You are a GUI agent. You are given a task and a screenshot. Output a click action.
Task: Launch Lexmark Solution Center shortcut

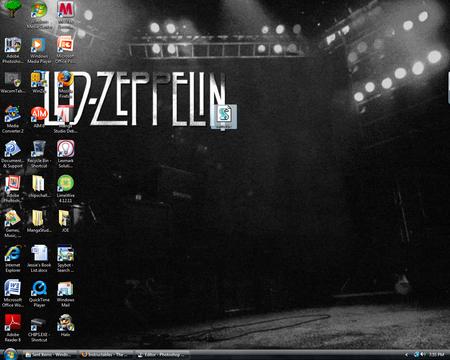pos(65,154)
